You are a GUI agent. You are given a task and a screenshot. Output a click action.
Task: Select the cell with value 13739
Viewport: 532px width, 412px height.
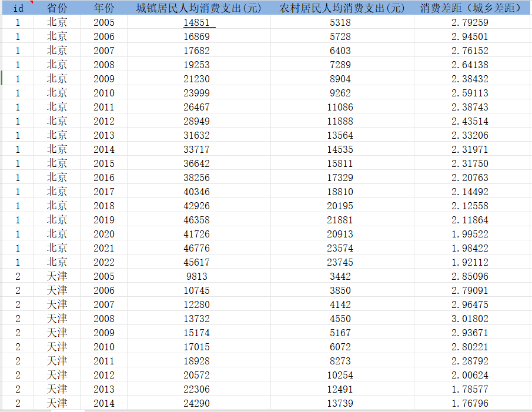340,403
